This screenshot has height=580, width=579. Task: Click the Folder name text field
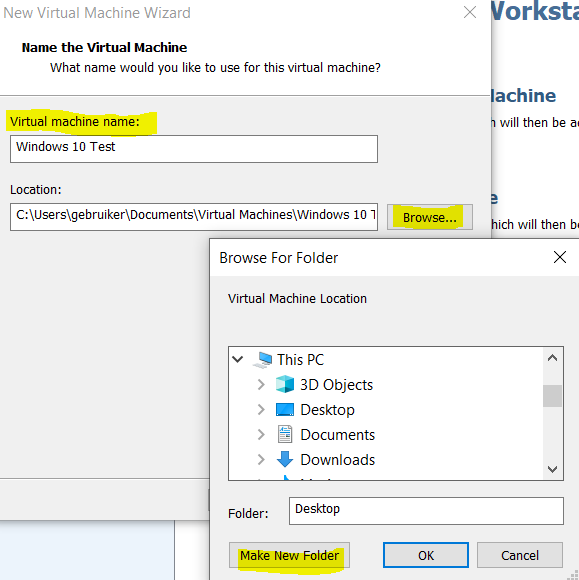point(426,511)
